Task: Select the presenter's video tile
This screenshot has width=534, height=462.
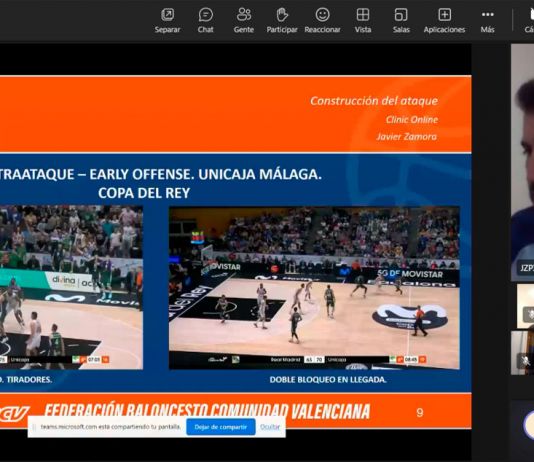Action: pos(522,162)
